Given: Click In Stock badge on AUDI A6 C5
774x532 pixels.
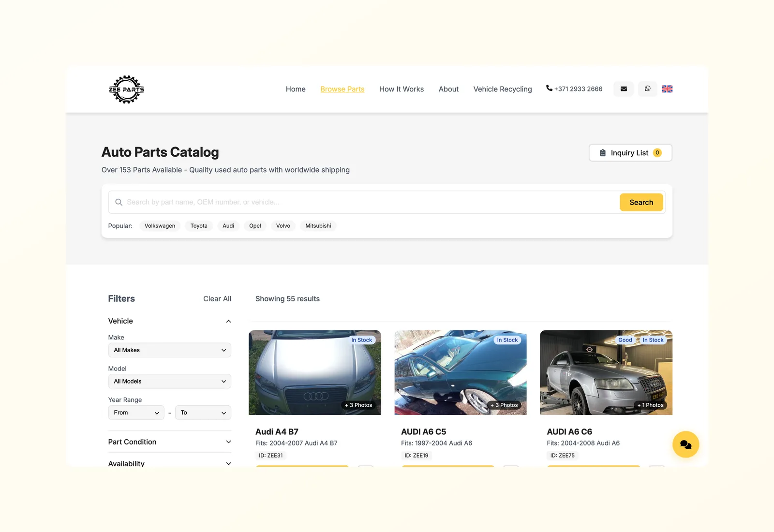Looking at the screenshot, I should [x=507, y=340].
